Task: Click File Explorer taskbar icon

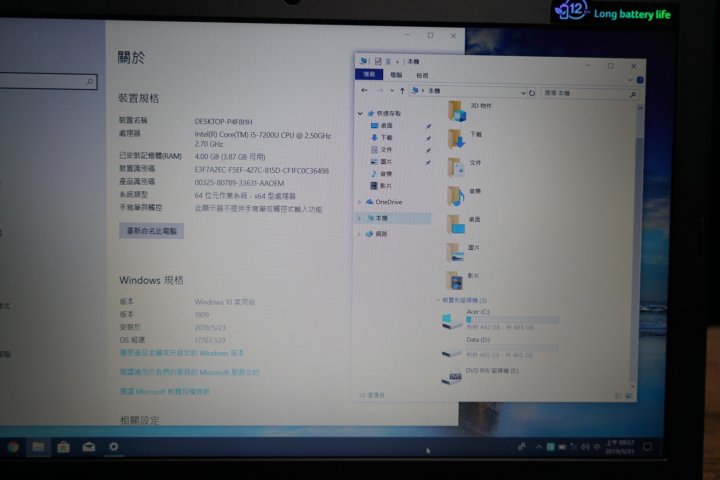Action: point(38,446)
